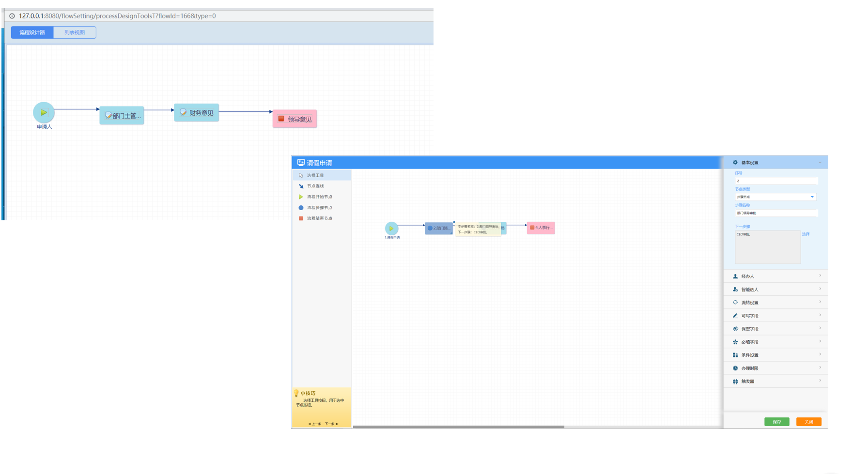Screen dimensions: 868x474
Task: Click the 财务意见 step node
Action: click(x=197, y=113)
